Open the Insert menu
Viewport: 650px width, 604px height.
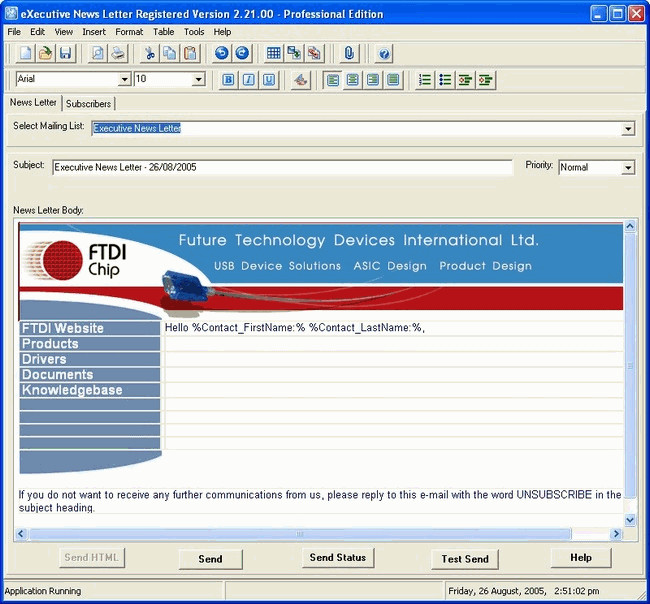click(94, 32)
